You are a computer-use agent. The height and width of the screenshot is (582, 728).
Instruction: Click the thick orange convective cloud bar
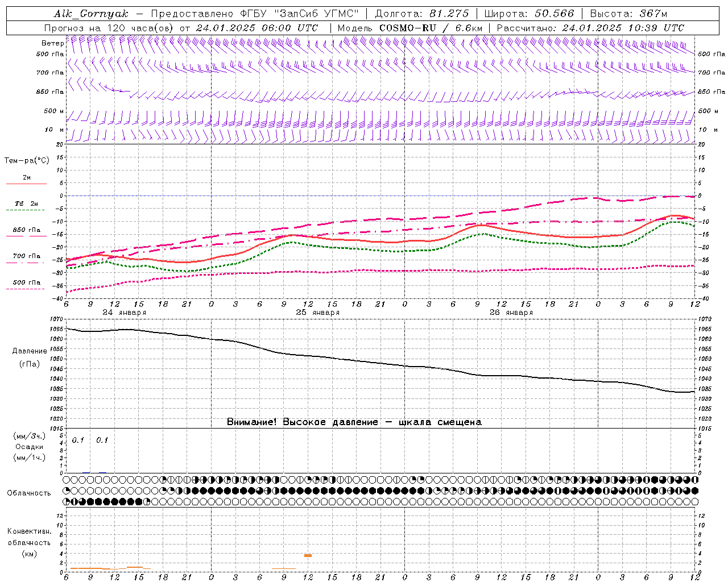pos(308,555)
